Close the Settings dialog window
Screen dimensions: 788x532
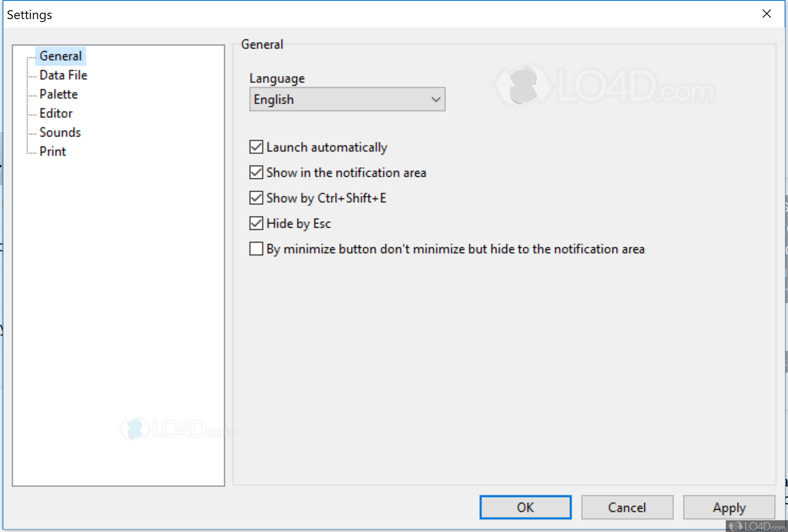766,14
